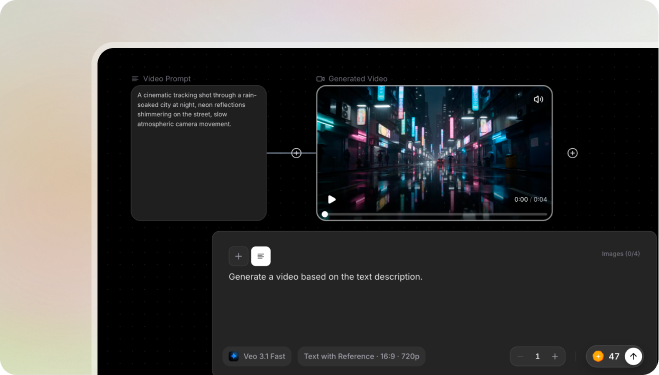Image resolution: width=659 pixels, height=375 pixels.
Task: Click the Video Prompt text box
Action: pyautogui.click(x=199, y=153)
